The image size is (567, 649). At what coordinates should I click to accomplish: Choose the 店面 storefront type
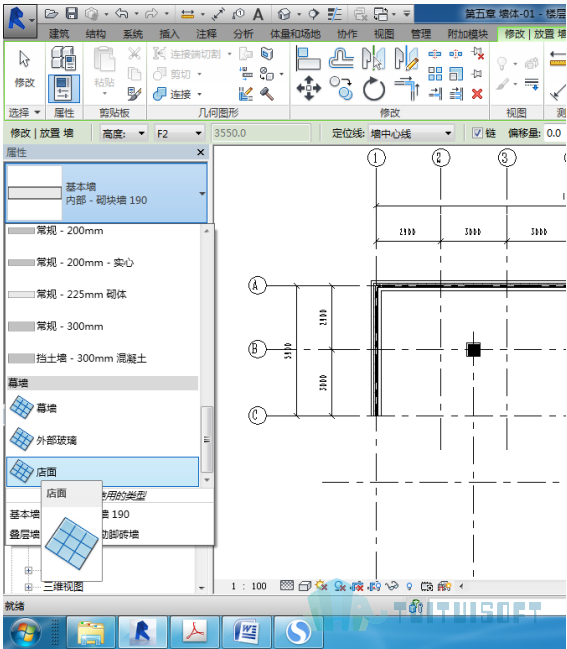(x=103, y=471)
